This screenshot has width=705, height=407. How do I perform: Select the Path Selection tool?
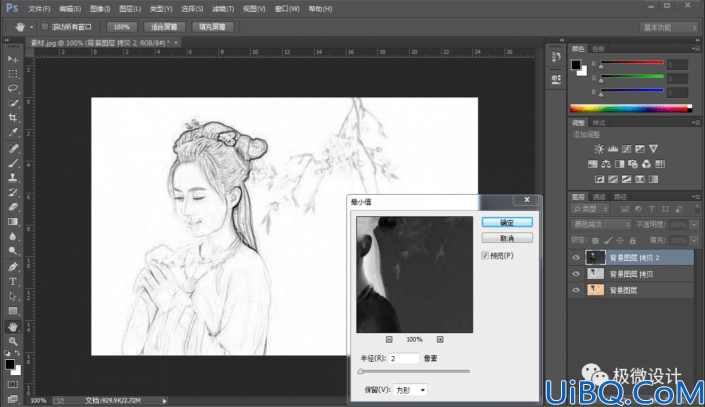coord(13,296)
